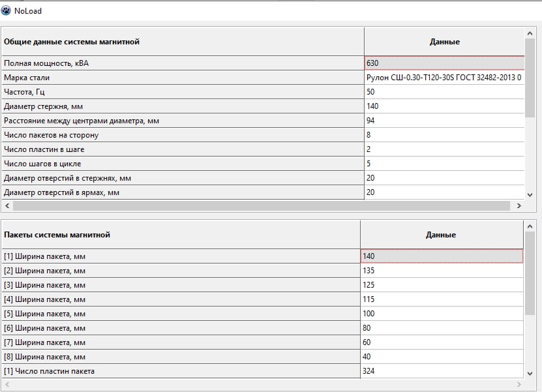Image resolution: width=542 pixels, height=392 pixels.
Task: Click [8] Ширина пакета, мм label
Action: tap(44, 357)
